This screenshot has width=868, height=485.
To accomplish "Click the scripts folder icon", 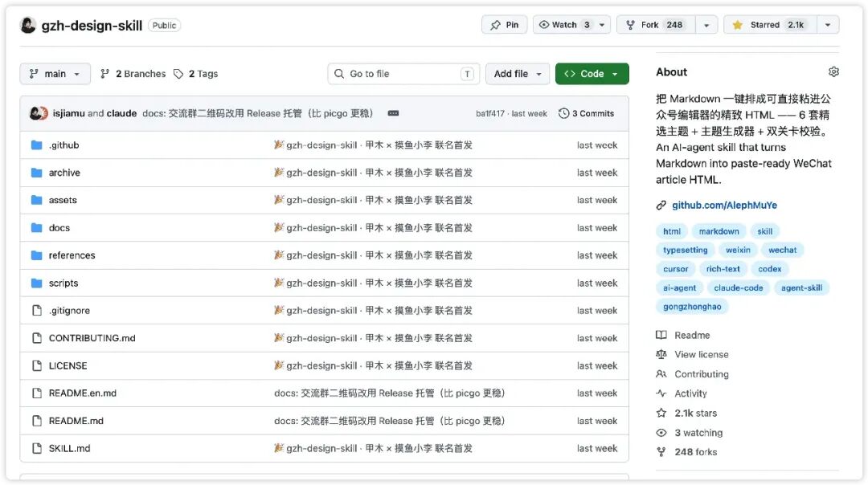I will 36,283.
